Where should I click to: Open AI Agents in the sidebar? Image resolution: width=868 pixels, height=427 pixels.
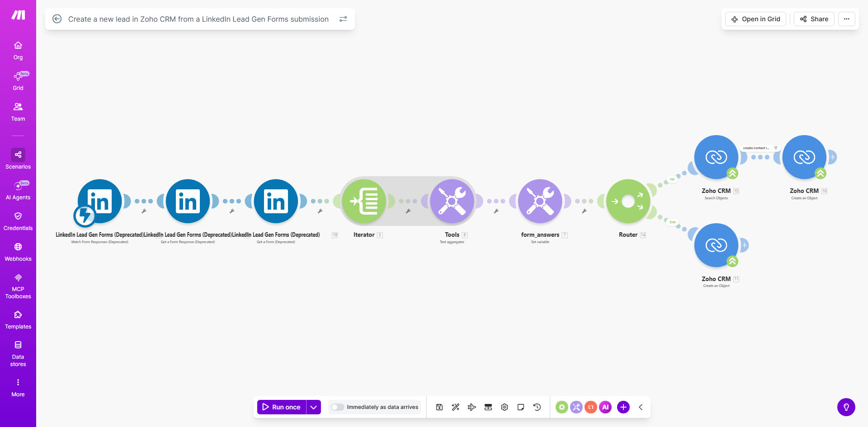click(x=18, y=190)
